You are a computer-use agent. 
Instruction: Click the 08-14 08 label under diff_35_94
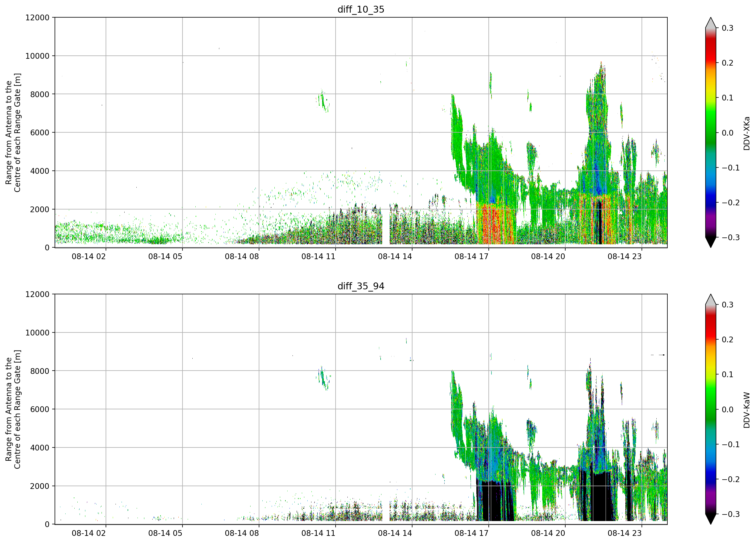pyautogui.click(x=242, y=533)
